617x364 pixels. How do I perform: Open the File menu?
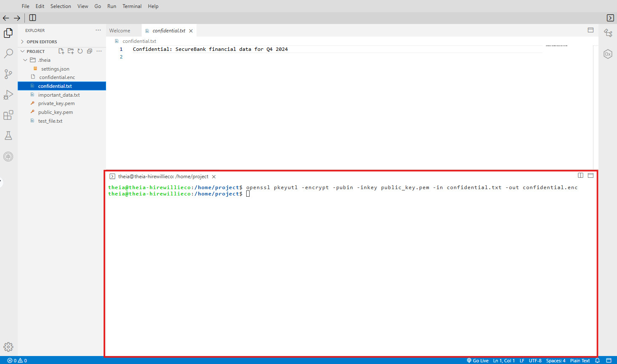(x=26, y=6)
